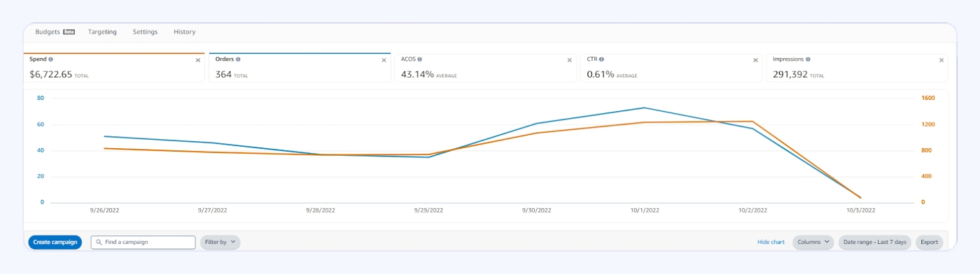980x274 pixels.
Task: Open the ACOS info tooltip icon
Action: pyautogui.click(x=420, y=59)
